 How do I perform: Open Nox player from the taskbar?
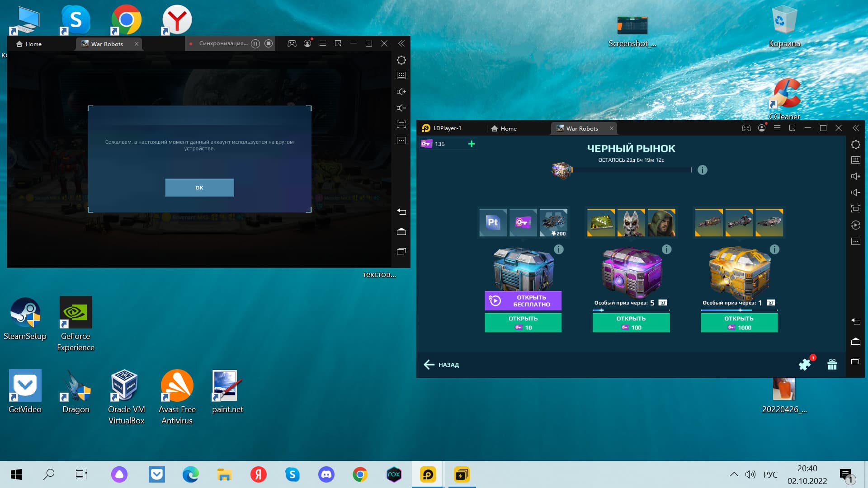point(394,474)
